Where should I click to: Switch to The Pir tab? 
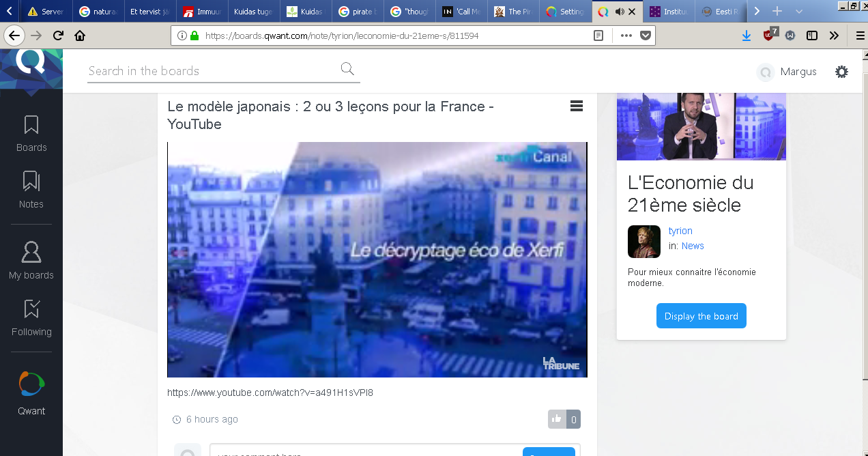tap(513, 12)
